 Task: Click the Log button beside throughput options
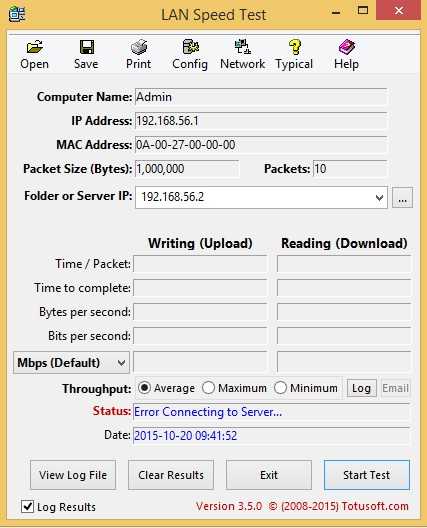[x=362, y=388]
